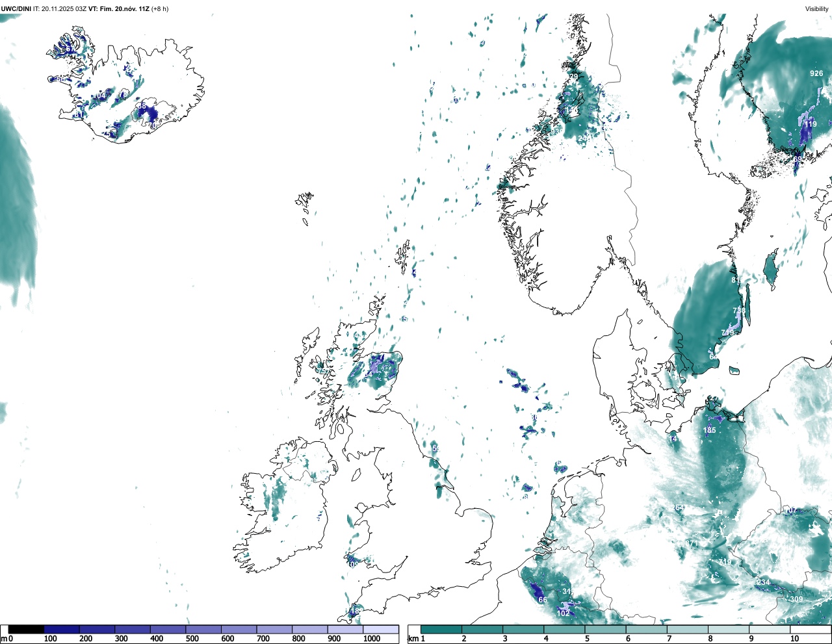Click the '185' value on the Baltic coast
Viewport: 832px width, 644px height.
(710, 430)
